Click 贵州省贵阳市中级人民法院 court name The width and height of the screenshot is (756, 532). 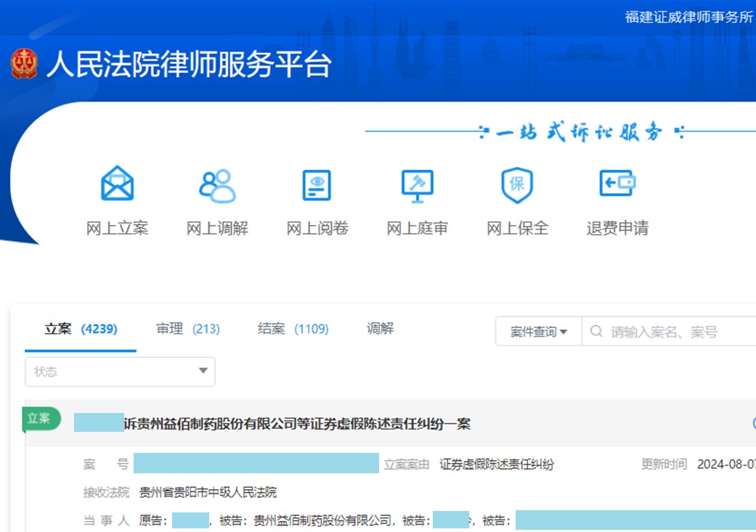tap(208, 493)
